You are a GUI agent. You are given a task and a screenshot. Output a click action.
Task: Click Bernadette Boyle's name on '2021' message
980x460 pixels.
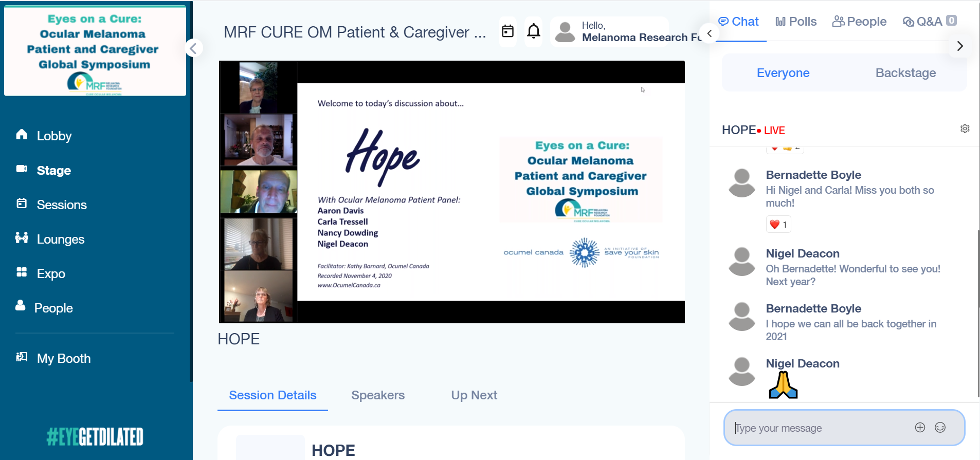point(813,309)
